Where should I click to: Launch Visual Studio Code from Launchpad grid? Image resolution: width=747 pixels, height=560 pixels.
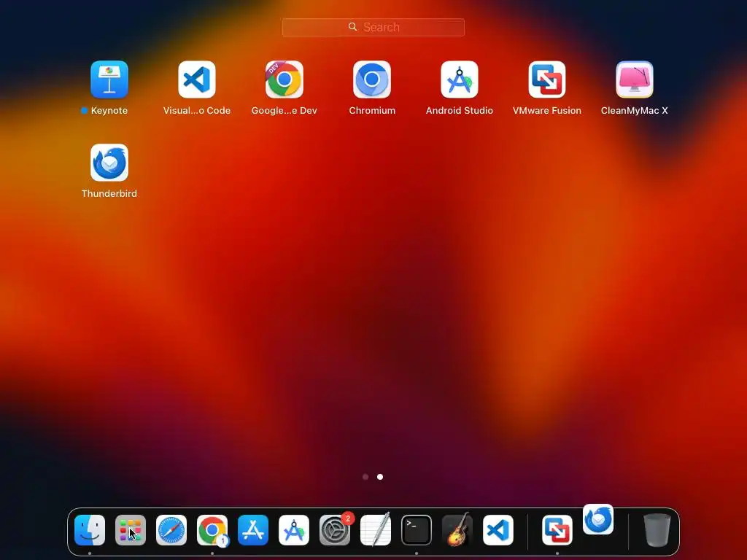tap(197, 79)
